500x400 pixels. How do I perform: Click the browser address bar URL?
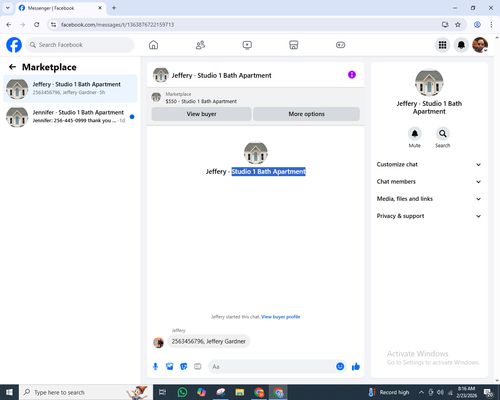[117, 25]
